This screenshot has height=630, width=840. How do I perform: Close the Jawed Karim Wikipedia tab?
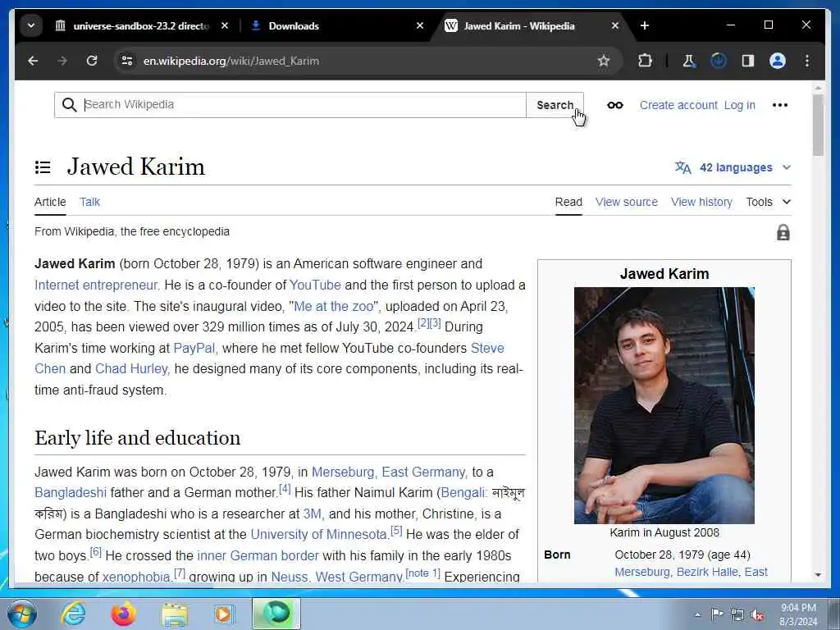[x=615, y=25]
